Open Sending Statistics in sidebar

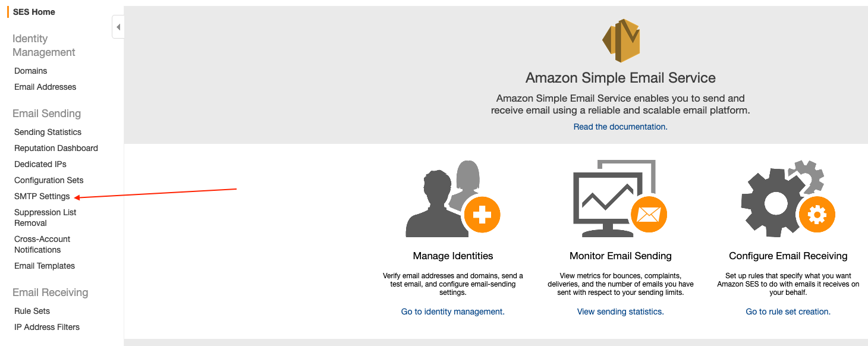pyautogui.click(x=48, y=132)
